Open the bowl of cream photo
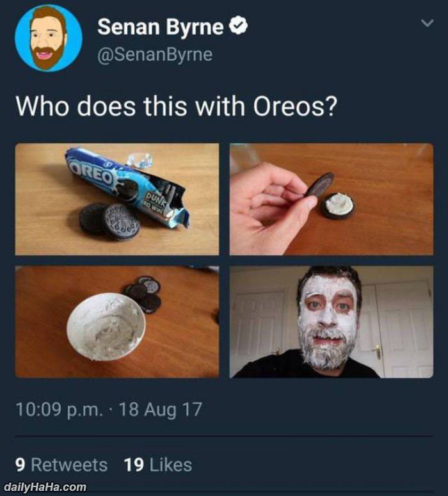The image size is (448, 496). click(x=117, y=321)
